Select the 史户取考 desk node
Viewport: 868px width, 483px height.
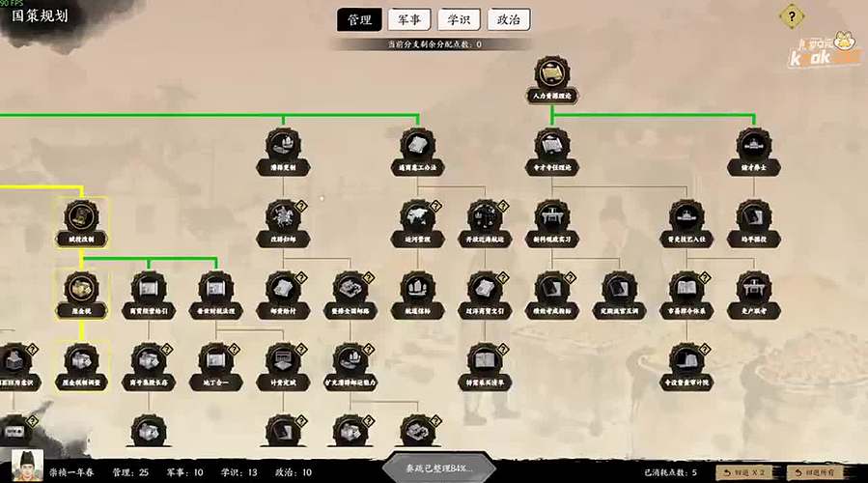[753, 295]
